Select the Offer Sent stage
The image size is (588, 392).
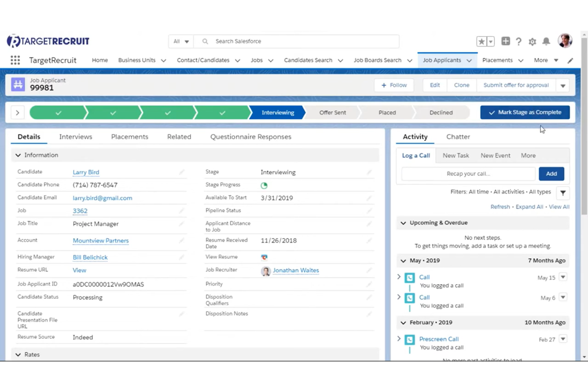(x=333, y=112)
